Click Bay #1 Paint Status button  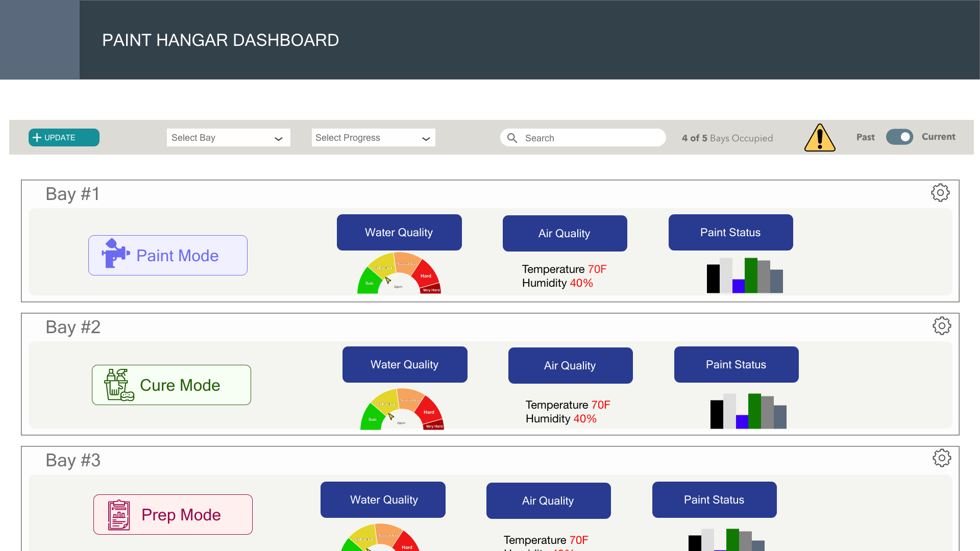pos(730,233)
